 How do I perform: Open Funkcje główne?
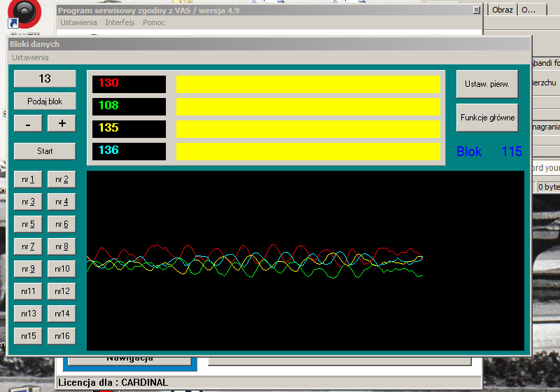point(486,118)
